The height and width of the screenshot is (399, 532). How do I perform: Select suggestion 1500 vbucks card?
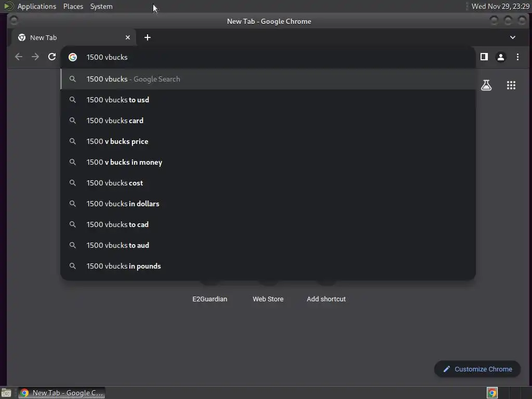[268, 121]
